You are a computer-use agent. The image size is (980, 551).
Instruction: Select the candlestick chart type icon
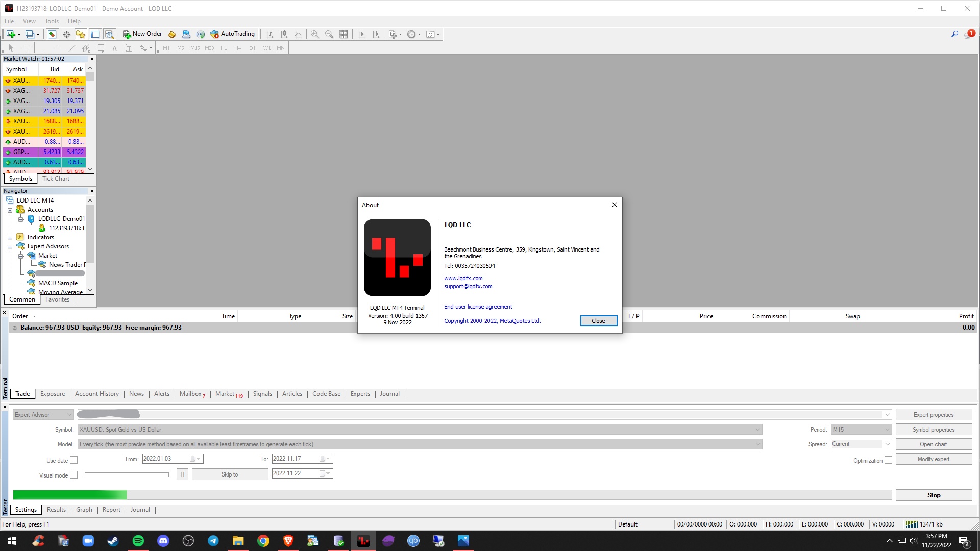tap(284, 34)
